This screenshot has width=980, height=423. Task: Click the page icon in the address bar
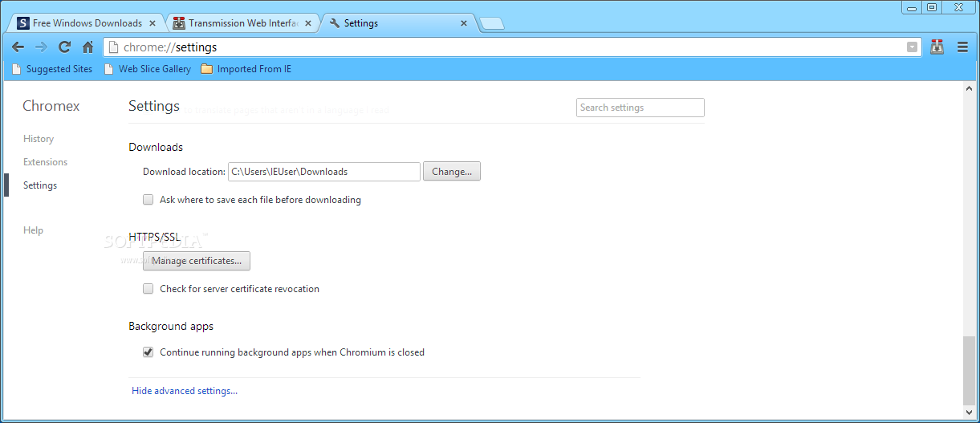pyautogui.click(x=113, y=47)
